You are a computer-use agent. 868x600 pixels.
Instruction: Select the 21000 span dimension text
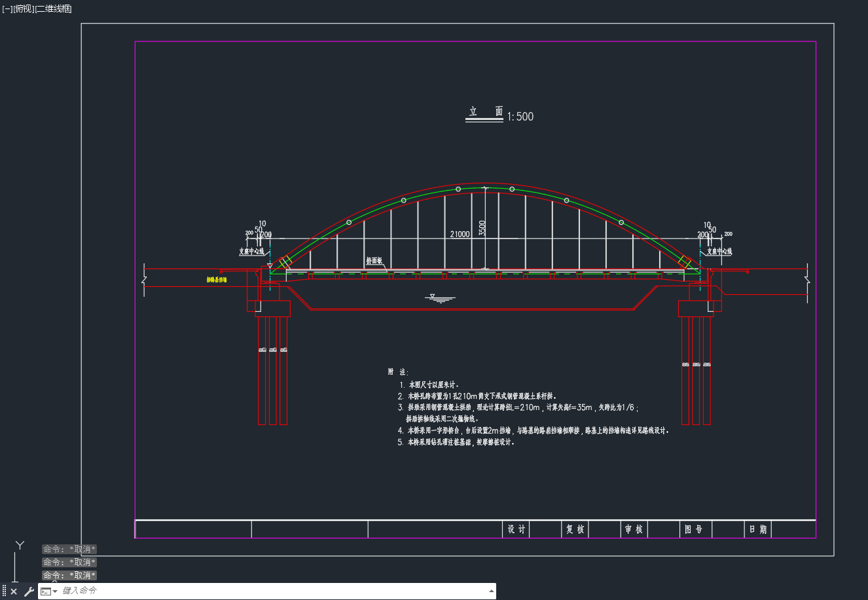pos(460,234)
